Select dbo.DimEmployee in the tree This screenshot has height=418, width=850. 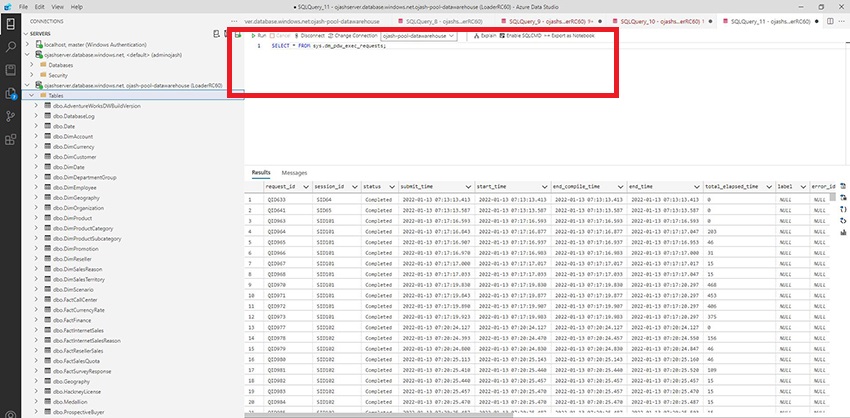(x=75, y=188)
